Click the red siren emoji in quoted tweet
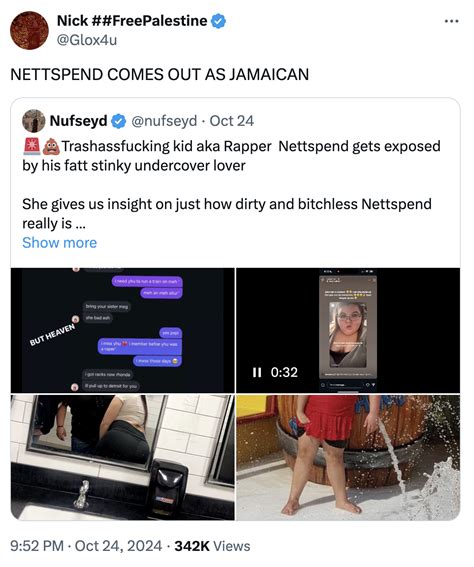The height and width of the screenshot is (567, 474). (x=32, y=146)
